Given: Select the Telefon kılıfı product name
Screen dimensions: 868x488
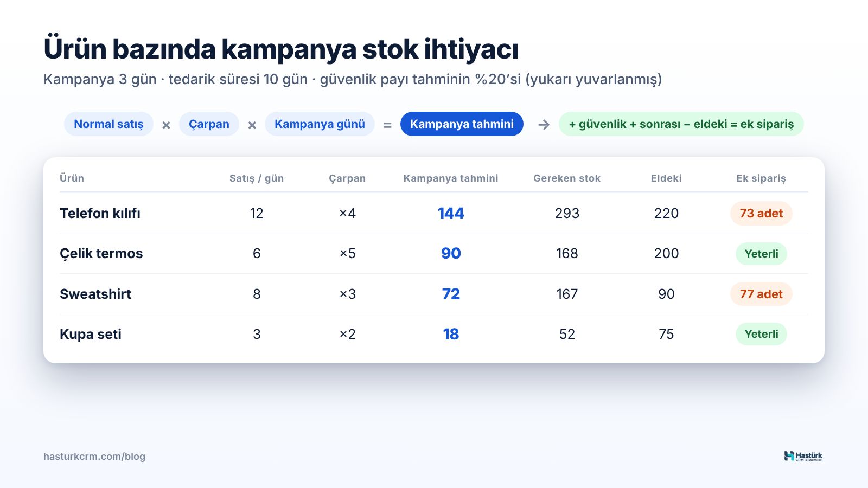Looking at the screenshot, I should (x=100, y=213).
